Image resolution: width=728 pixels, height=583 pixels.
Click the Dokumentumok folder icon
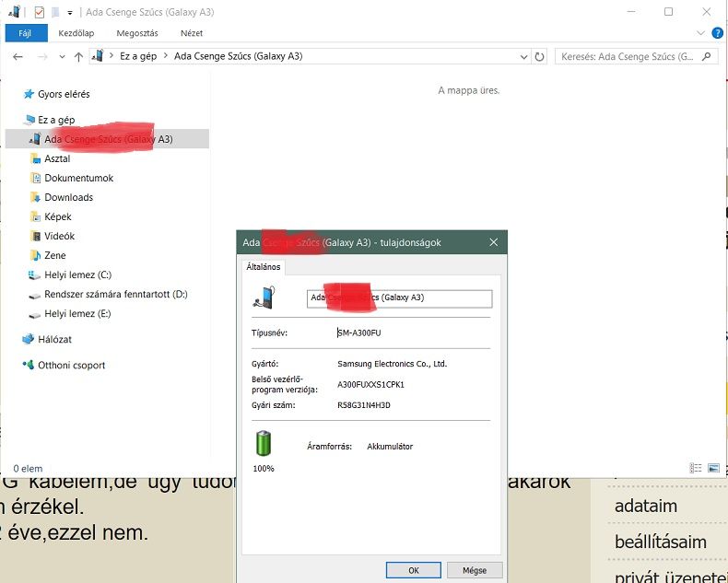click(x=35, y=178)
